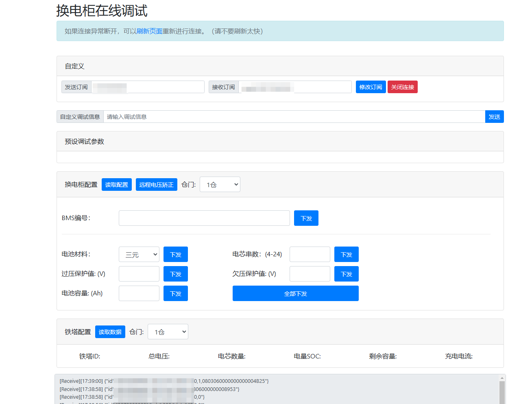Image resolution: width=532 pixels, height=404 pixels.
Task: Click the 修改订阅 button
Action: pos(371,87)
